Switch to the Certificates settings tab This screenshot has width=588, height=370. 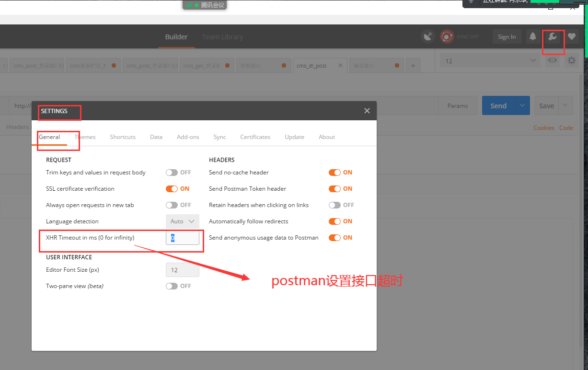(x=255, y=137)
